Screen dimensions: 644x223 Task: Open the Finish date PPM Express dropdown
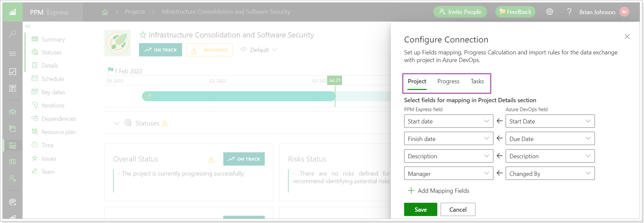click(x=449, y=139)
